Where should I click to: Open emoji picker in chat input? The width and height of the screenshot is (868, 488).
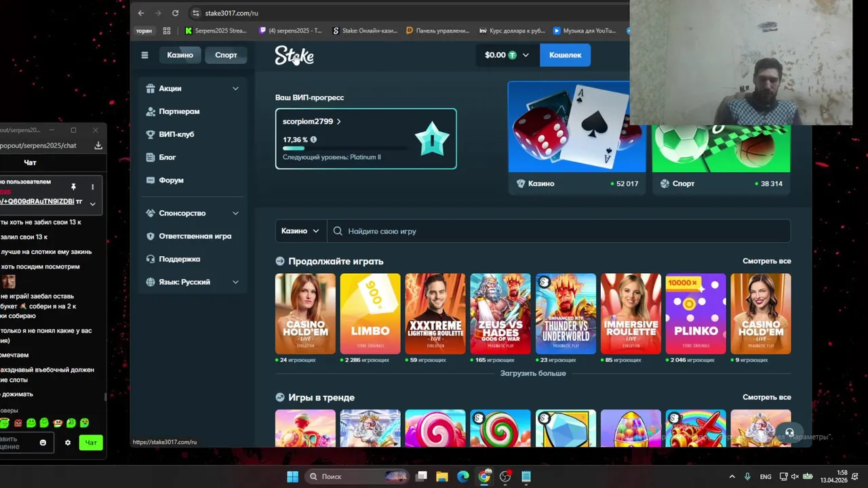tap(43, 443)
